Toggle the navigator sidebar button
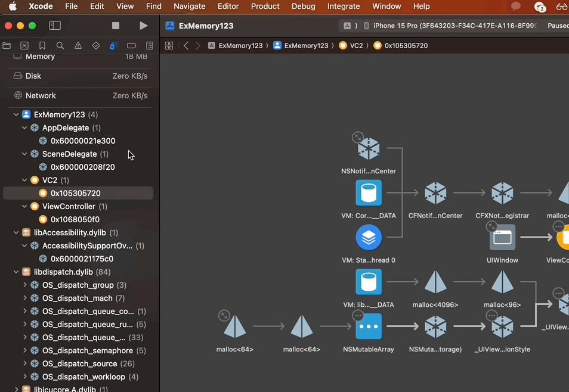Image resolution: width=569 pixels, height=392 pixels. [55, 26]
